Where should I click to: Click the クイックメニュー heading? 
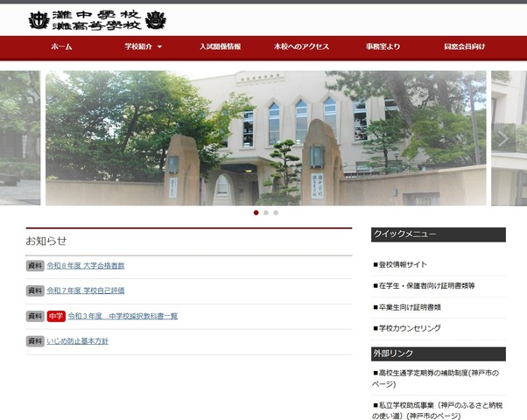click(x=439, y=234)
